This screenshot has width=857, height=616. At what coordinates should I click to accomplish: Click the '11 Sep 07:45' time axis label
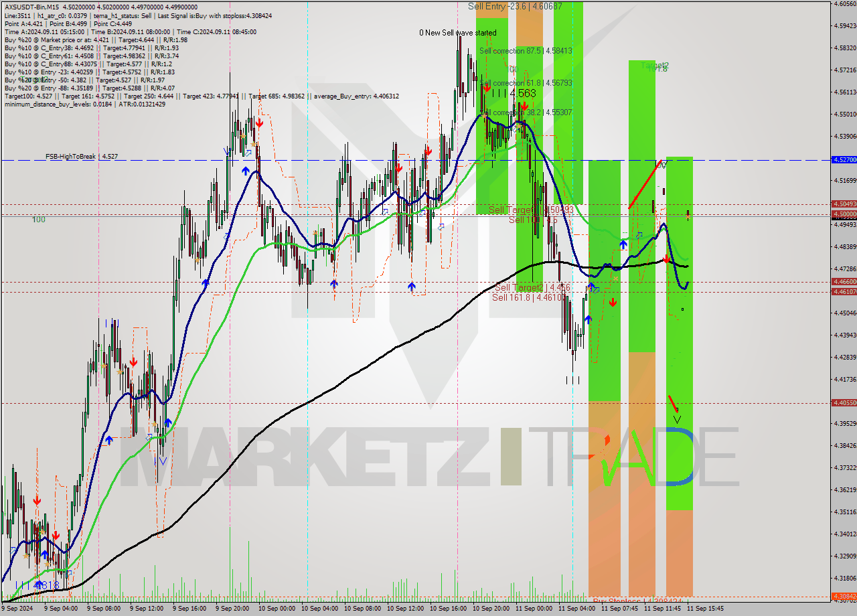(619, 609)
